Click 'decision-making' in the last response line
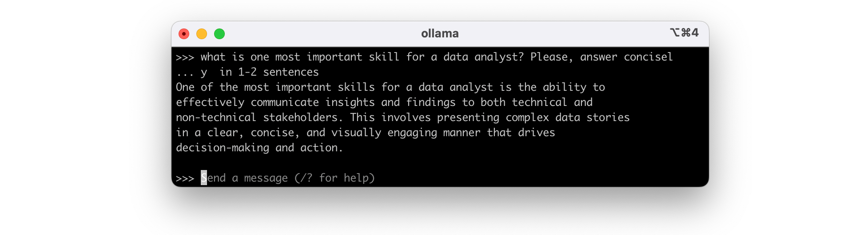Image resolution: width=868 pixels, height=235 pixels. 223,148
